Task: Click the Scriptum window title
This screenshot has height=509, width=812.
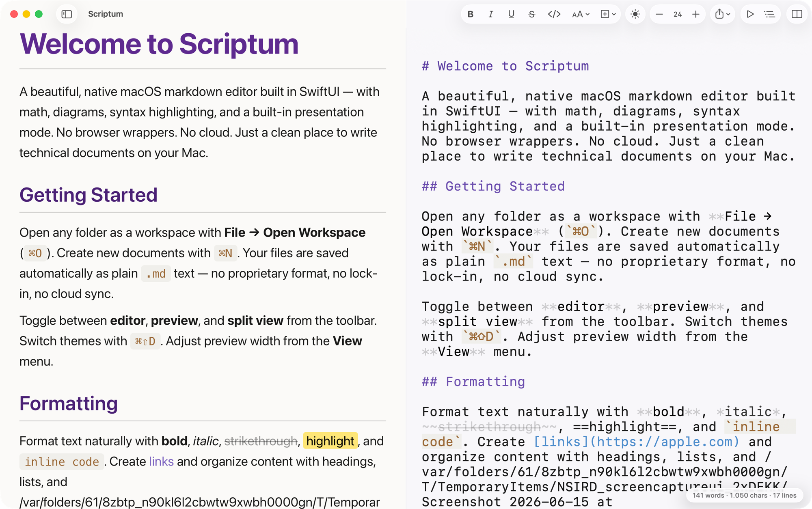Action: (x=106, y=14)
